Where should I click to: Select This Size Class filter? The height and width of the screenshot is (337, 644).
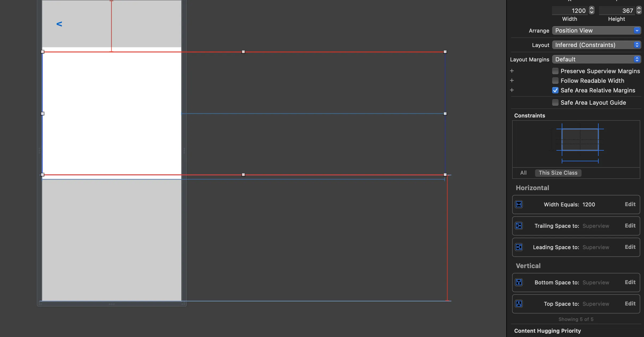coord(558,173)
